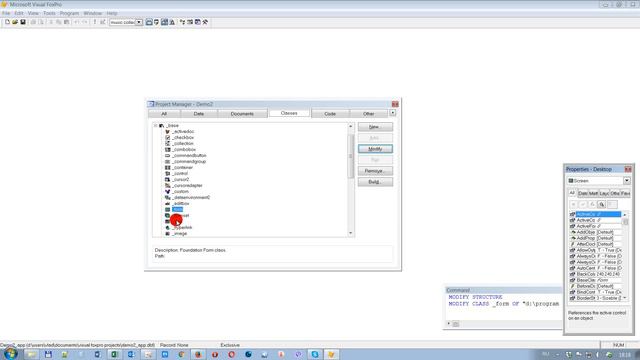Select the AutoCenter property row
The image size is (640, 360).
(x=596, y=268)
